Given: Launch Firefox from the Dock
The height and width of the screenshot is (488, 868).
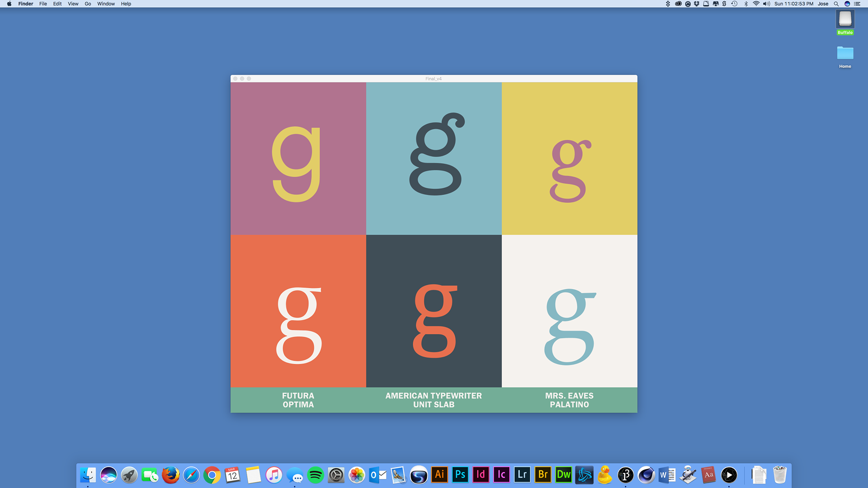Looking at the screenshot, I should coord(170,475).
